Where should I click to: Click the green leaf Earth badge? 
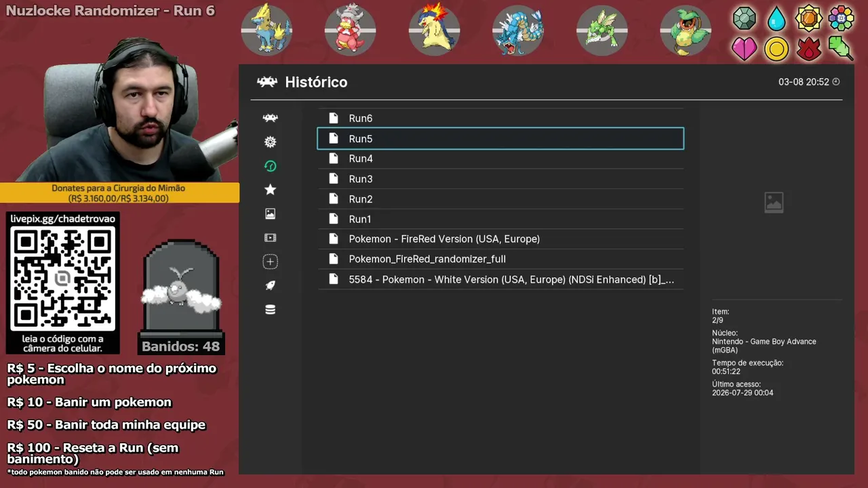841,49
